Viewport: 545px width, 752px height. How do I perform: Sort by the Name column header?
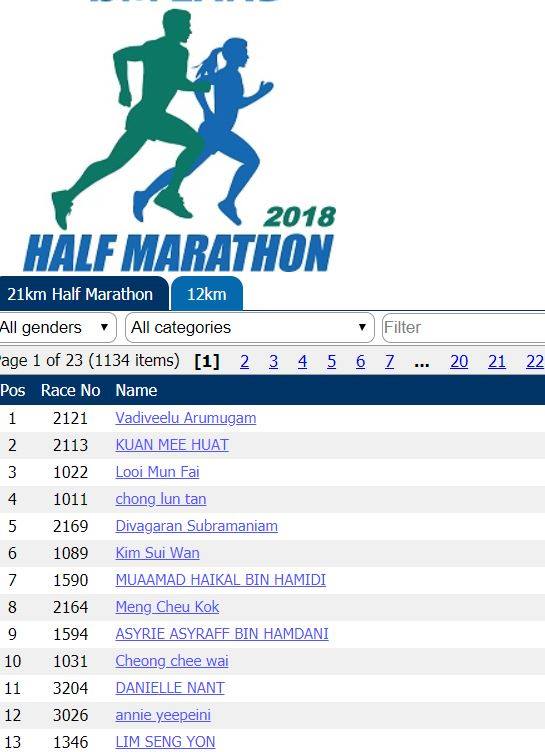136,390
